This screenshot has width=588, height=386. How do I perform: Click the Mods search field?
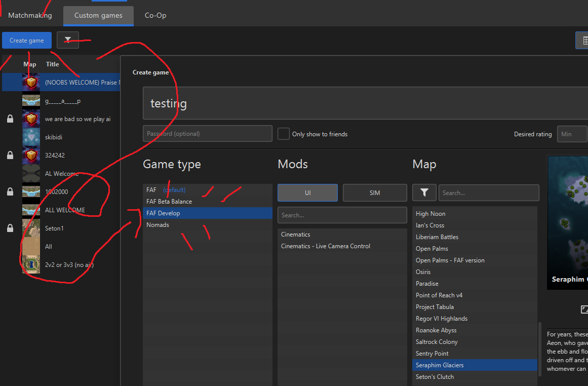(x=342, y=215)
